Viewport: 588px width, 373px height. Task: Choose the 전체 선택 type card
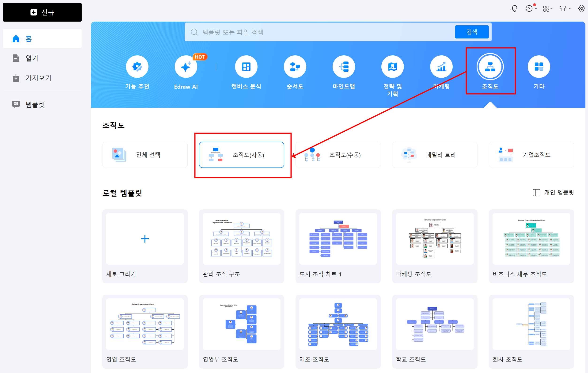point(145,155)
